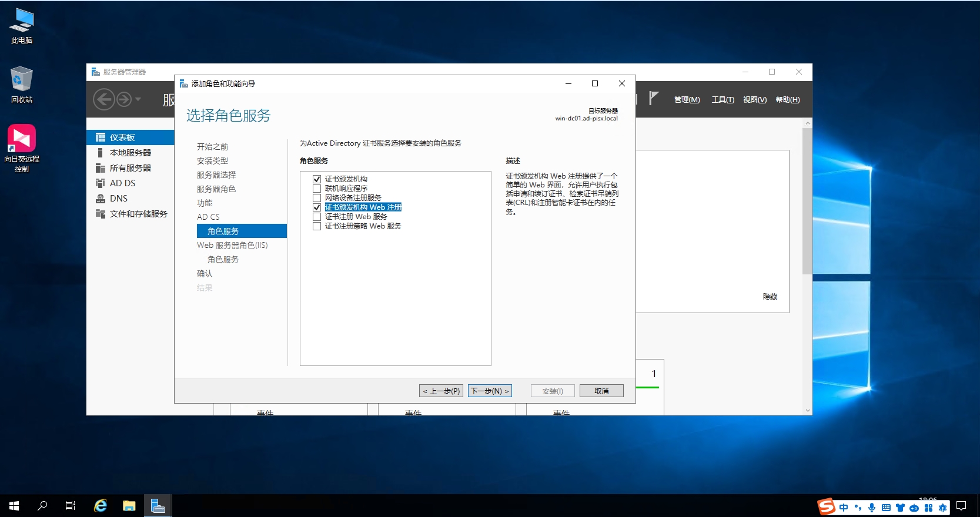Click the Windows Start button

click(14, 506)
